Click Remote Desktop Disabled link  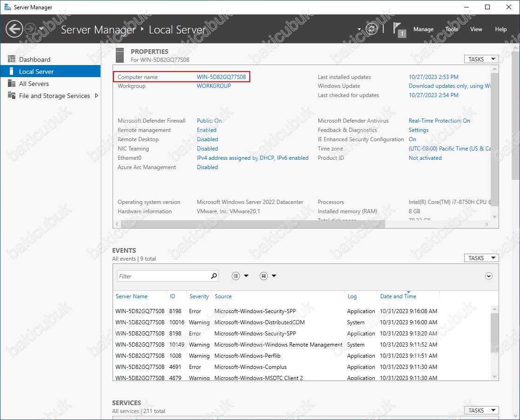(207, 139)
